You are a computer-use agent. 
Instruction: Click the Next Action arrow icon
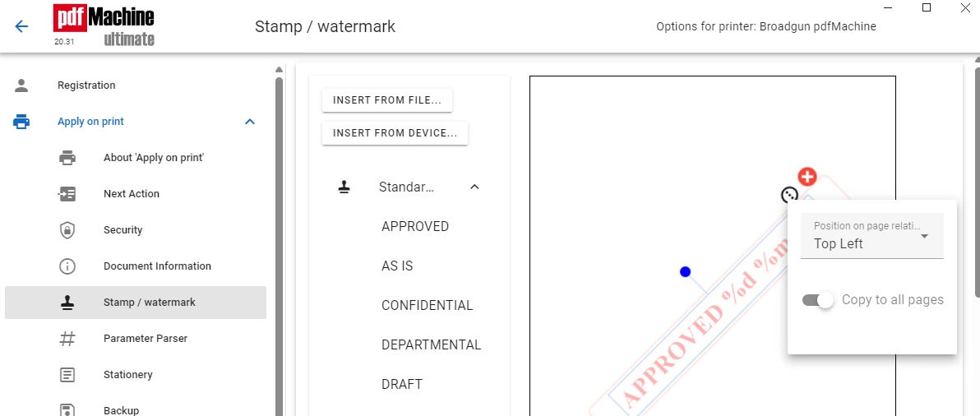pos(67,194)
